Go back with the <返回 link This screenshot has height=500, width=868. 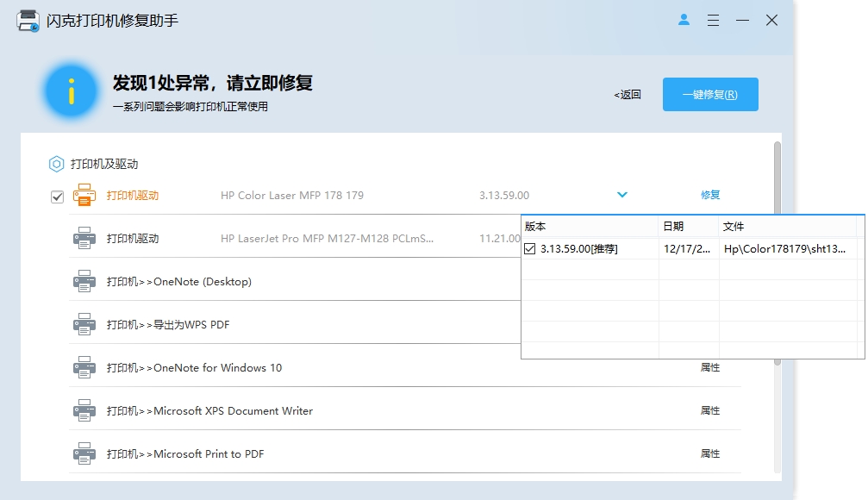(x=628, y=95)
